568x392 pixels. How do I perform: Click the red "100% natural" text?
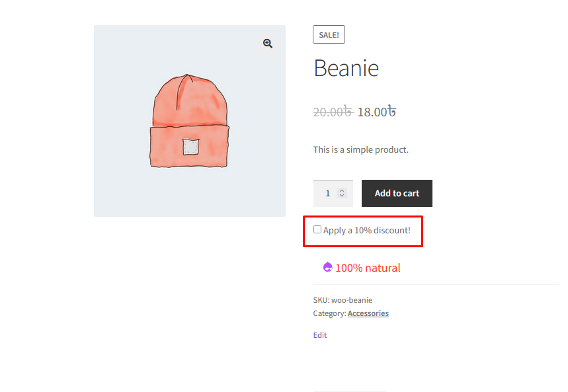click(x=368, y=268)
